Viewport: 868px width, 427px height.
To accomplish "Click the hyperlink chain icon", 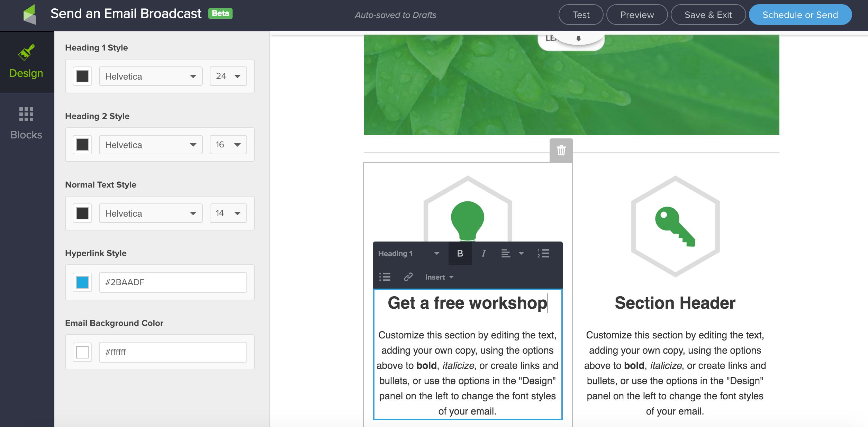I will point(408,277).
